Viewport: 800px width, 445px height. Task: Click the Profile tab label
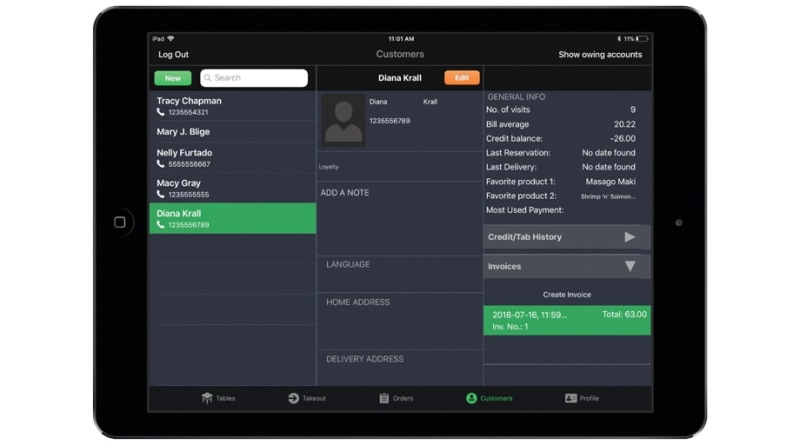pos(589,399)
